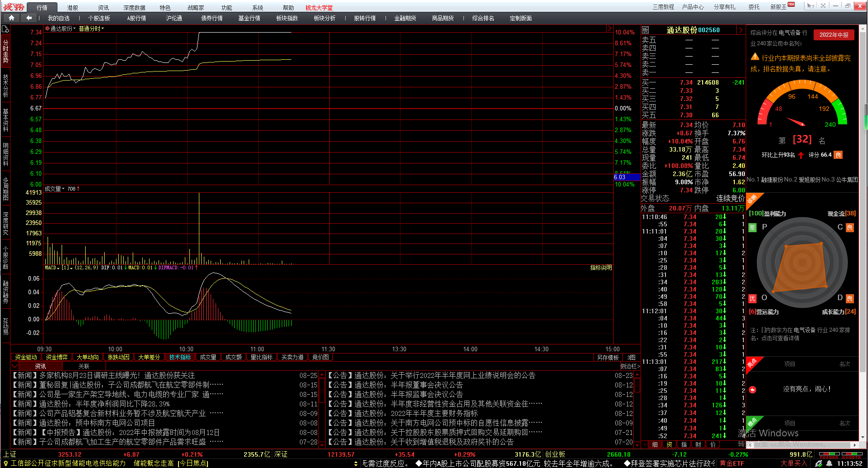The height and width of the screenshot is (468, 868).
Task: Click the red up arrow beside 环比上升93名
Action: pos(801,155)
